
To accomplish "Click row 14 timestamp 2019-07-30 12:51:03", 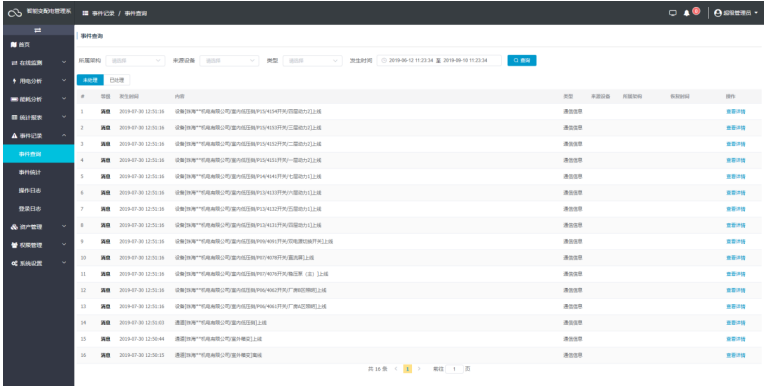I will tap(142, 323).
